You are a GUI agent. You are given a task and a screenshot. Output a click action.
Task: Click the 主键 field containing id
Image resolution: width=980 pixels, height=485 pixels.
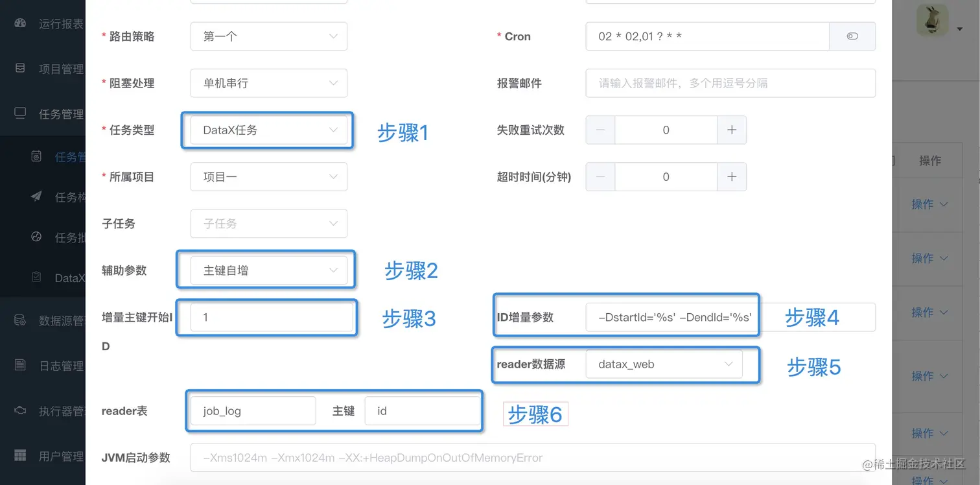pos(423,410)
